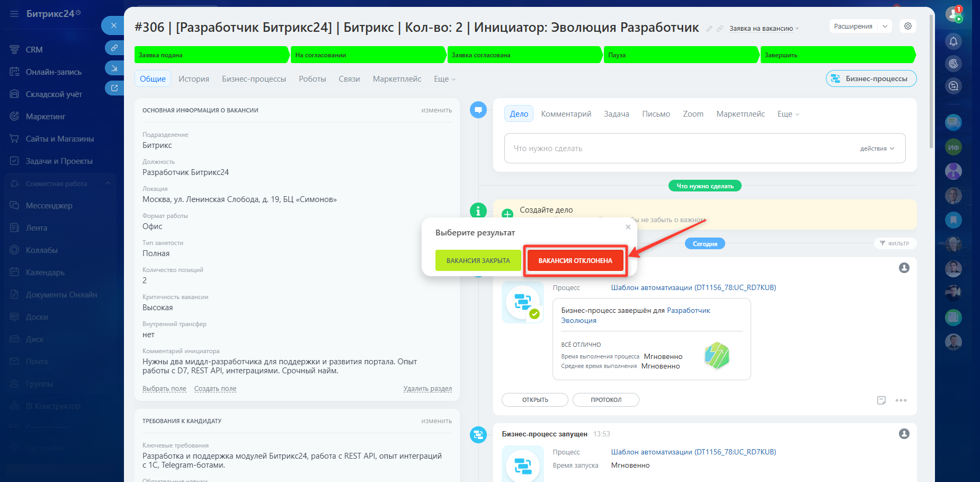
Task: Expand the Расширения dropdown arrow
Action: (885, 26)
